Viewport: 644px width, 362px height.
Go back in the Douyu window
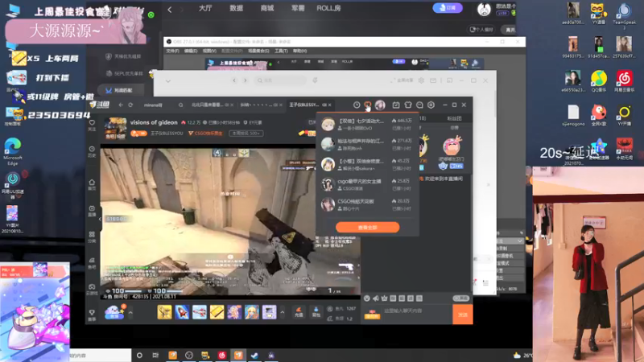[121, 105]
